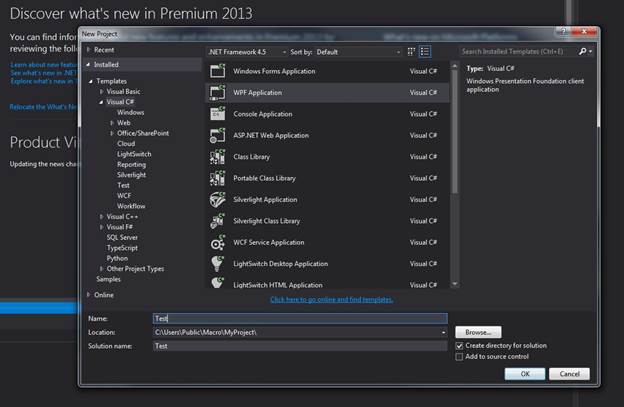This screenshot has height=407, width=624.
Task: Click the Cancel button
Action: pos(569,374)
